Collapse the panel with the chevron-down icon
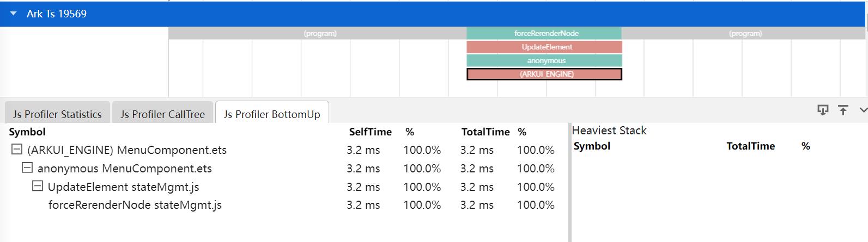 pos(863,110)
